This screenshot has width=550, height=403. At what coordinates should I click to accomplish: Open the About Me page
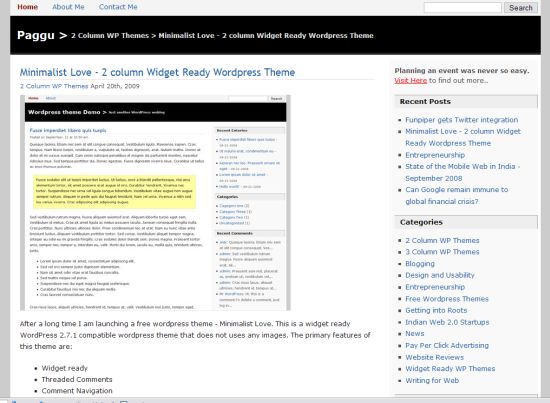tap(68, 7)
